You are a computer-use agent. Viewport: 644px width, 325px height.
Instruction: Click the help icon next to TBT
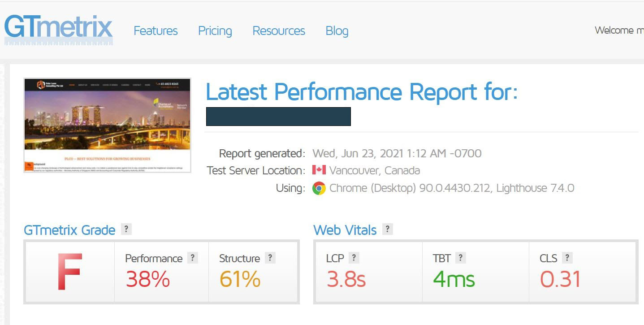click(460, 258)
